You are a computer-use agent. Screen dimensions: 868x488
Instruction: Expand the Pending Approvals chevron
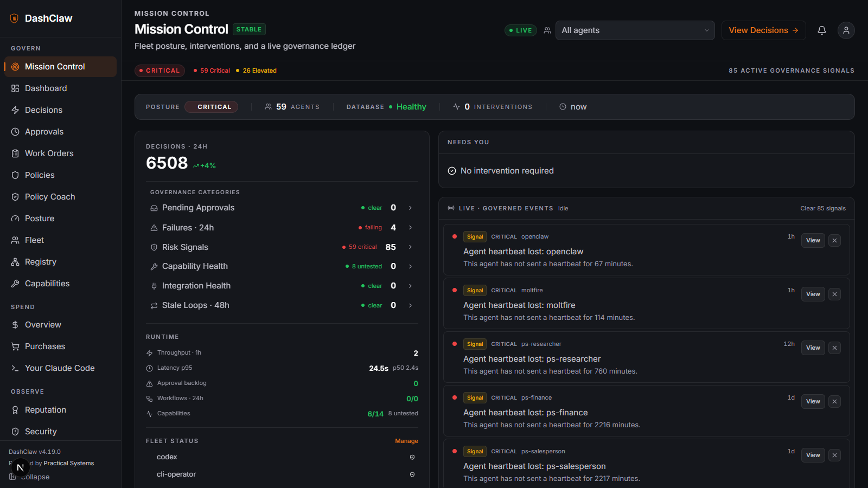point(410,208)
